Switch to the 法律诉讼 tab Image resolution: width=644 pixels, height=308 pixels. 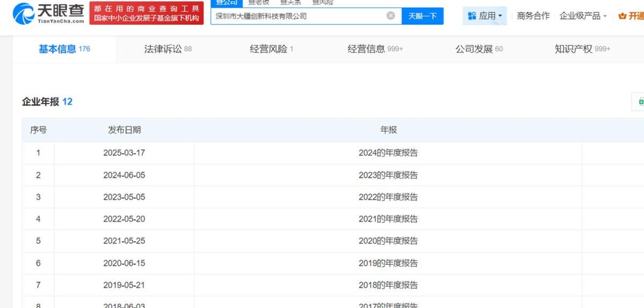(168, 49)
